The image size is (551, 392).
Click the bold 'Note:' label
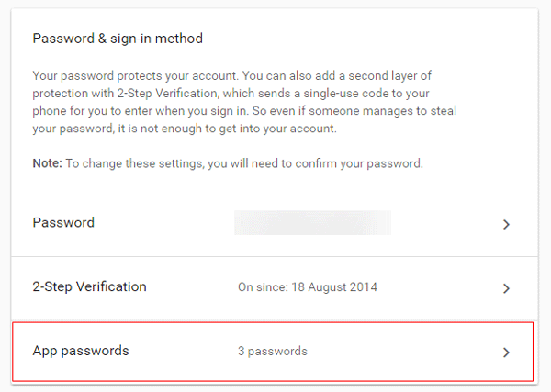point(47,163)
